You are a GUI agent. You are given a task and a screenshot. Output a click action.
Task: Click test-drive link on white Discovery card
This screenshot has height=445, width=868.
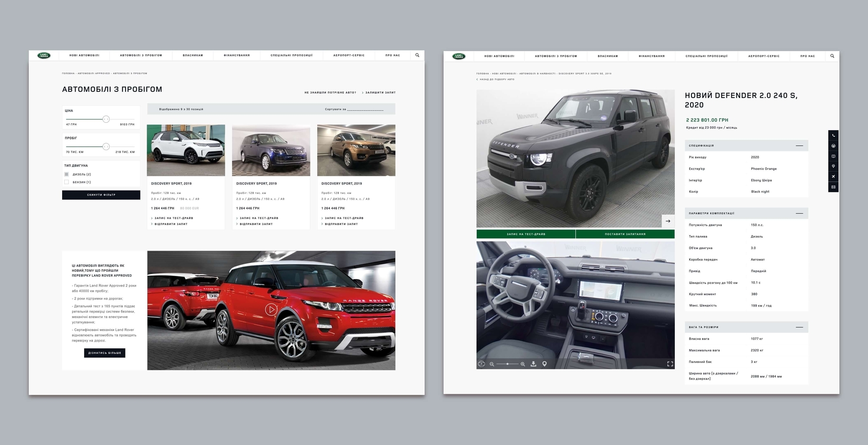pos(172,218)
